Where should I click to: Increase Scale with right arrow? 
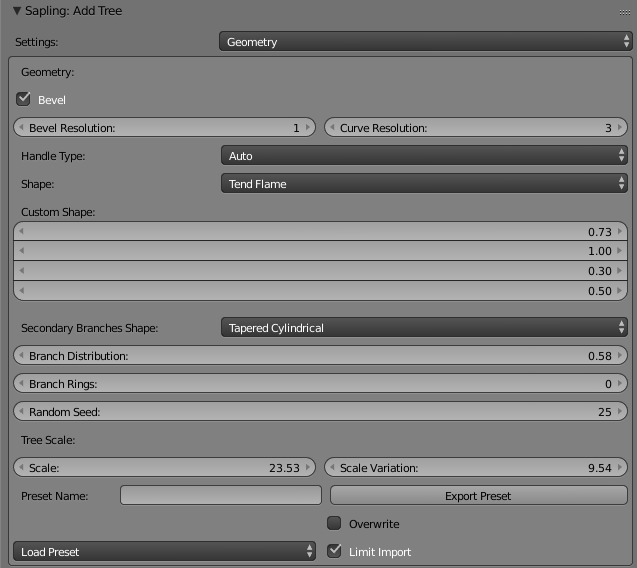(x=308, y=467)
